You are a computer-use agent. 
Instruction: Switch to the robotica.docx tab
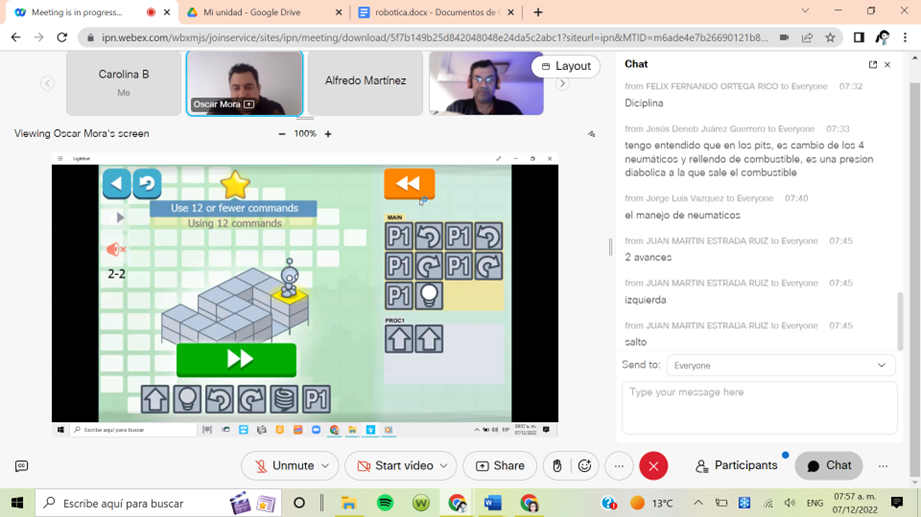pos(437,12)
